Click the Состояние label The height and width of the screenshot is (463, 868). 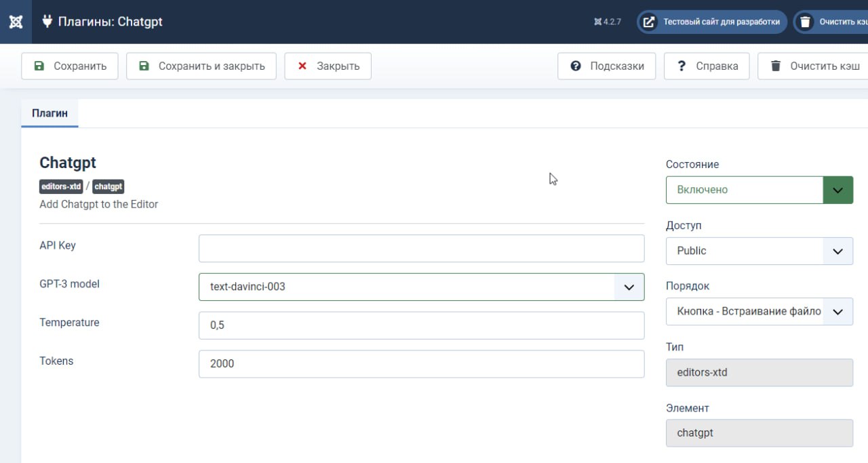click(x=692, y=165)
